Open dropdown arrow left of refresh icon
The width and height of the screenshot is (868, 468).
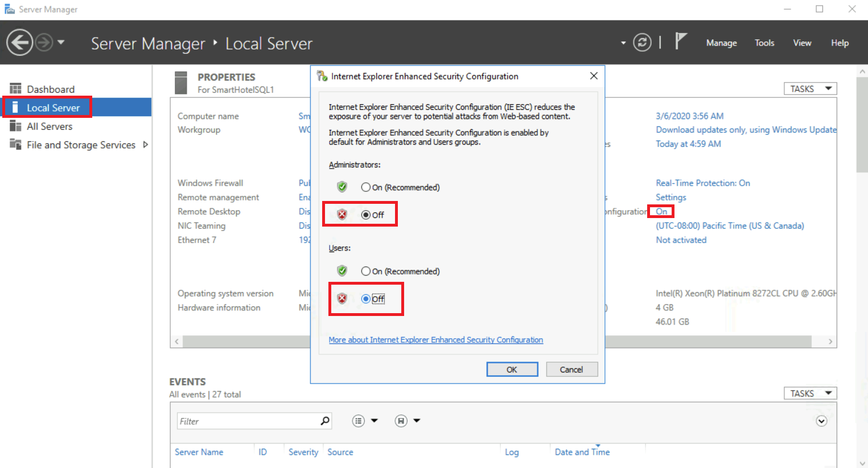[x=623, y=43]
